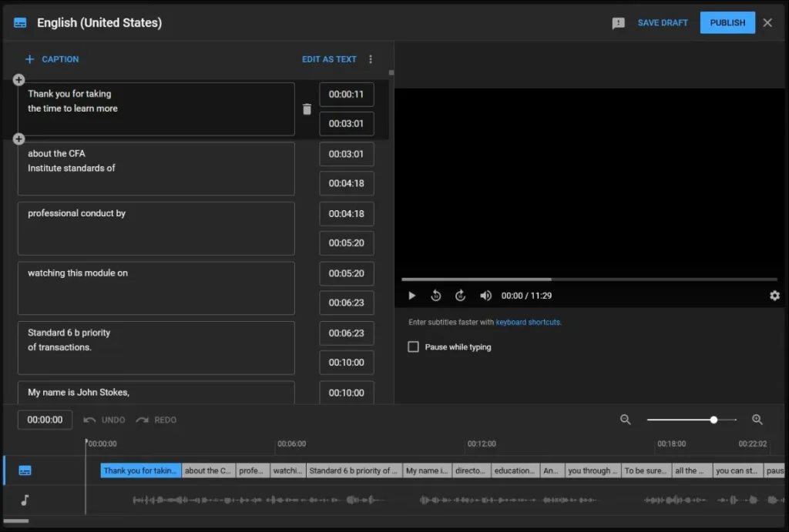Open video player settings gear
The image size is (789, 532).
[x=774, y=296]
